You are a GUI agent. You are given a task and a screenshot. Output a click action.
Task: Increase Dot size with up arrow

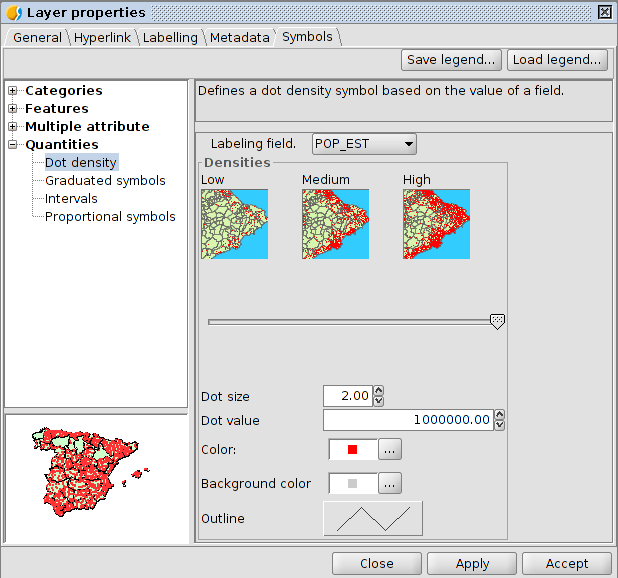tap(378, 391)
